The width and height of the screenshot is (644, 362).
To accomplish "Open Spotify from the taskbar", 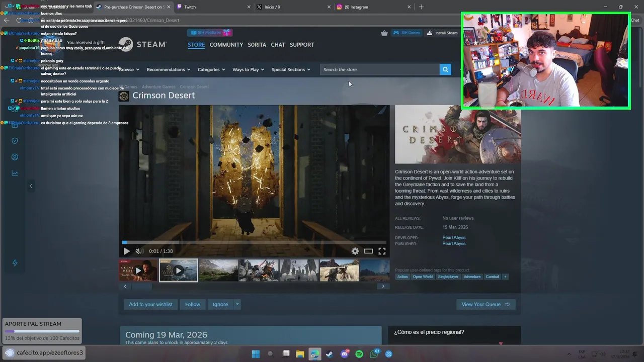I will (x=359, y=354).
